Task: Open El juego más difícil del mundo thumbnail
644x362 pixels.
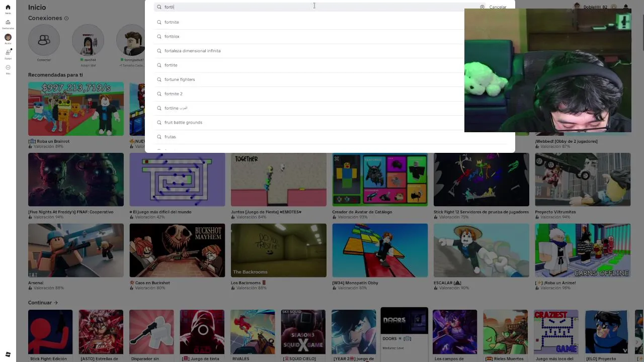Action: click(177, 179)
